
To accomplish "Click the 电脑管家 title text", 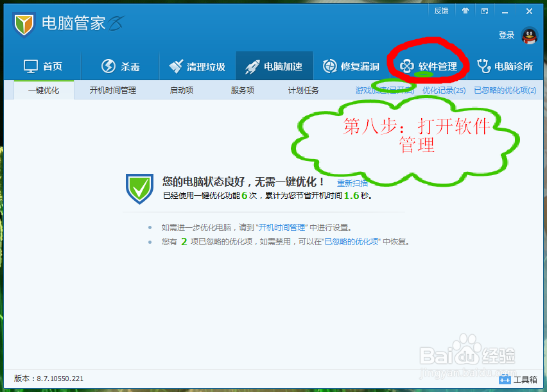I will click(x=74, y=24).
